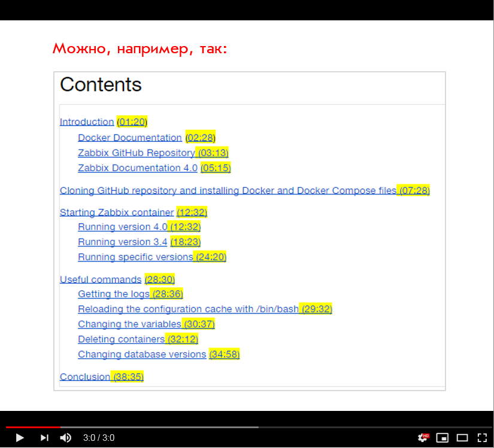Open the Introduction link
Image resolution: width=494 pixels, height=448 pixels.
click(x=87, y=122)
